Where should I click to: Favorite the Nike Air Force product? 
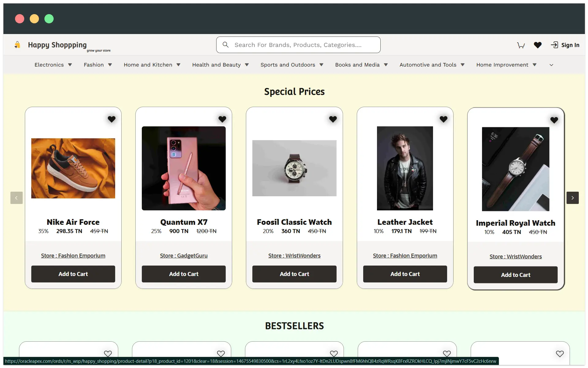[x=111, y=119]
